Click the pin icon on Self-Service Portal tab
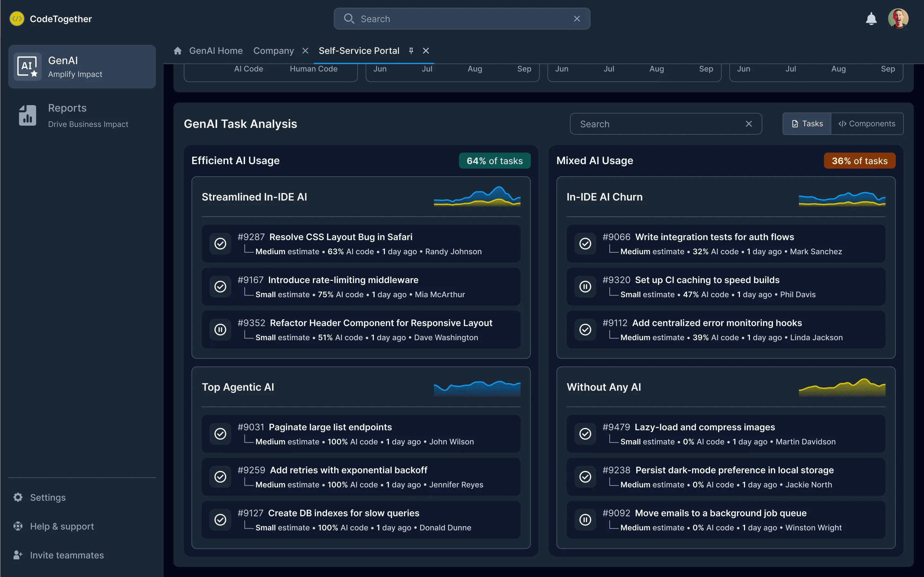Viewport: 924px width, 577px height. (x=411, y=51)
